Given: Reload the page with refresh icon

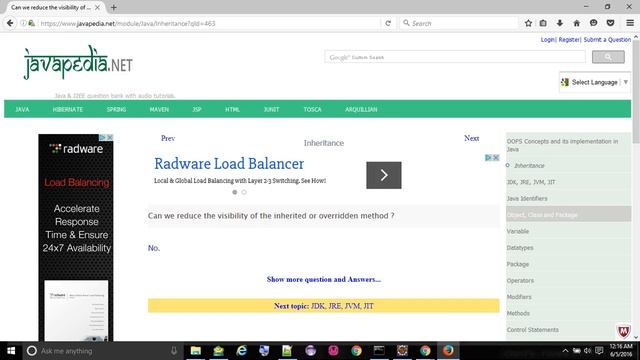Looking at the screenshot, I should click(388, 23).
